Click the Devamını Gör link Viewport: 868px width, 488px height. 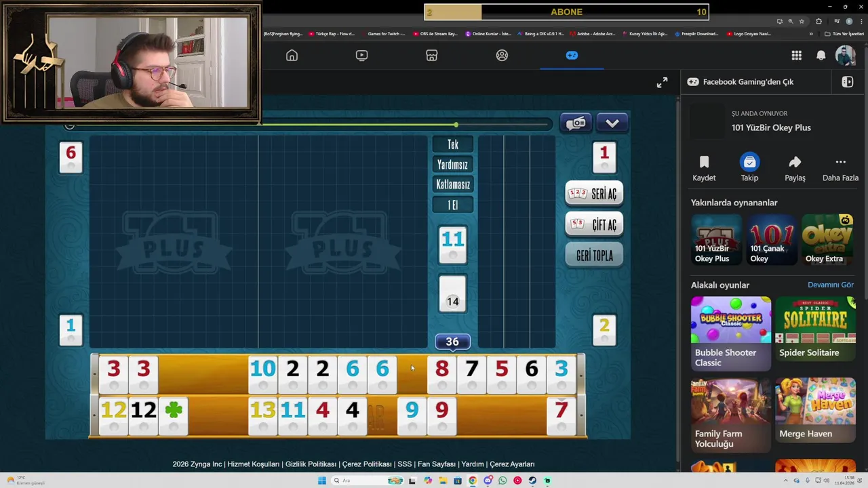[x=831, y=285]
